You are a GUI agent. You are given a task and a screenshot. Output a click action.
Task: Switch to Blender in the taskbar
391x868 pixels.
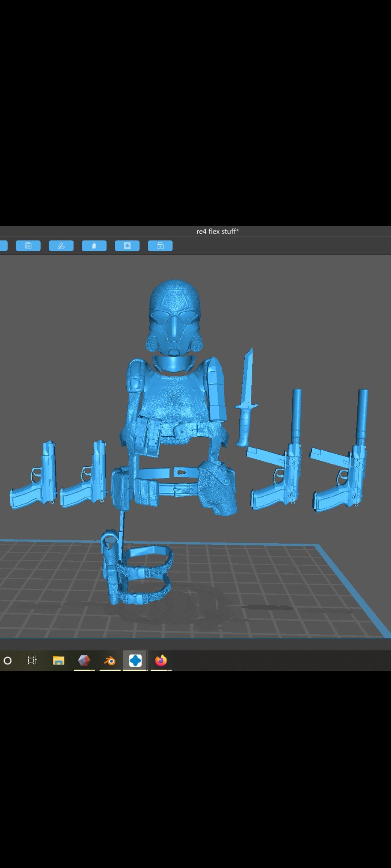click(x=110, y=661)
